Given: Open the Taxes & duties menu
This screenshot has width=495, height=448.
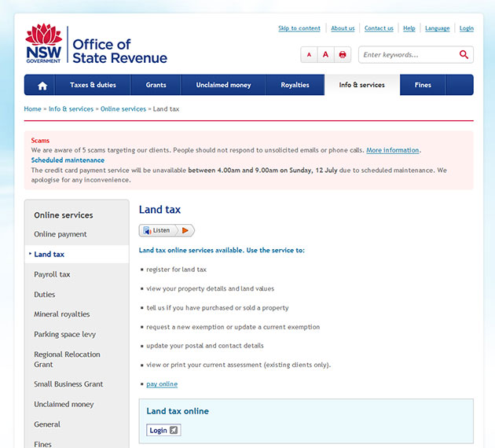Looking at the screenshot, I should [x=93, y=85].
